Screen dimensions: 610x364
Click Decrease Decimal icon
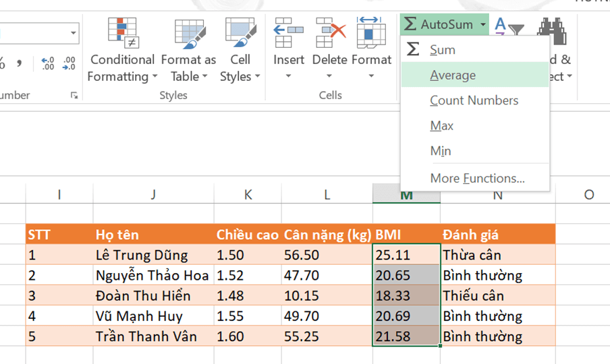click(69, 63)
